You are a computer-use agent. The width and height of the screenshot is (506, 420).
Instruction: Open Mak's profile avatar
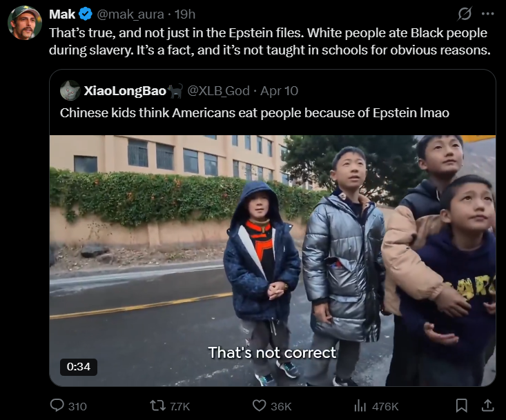click(x=25, y=23)
